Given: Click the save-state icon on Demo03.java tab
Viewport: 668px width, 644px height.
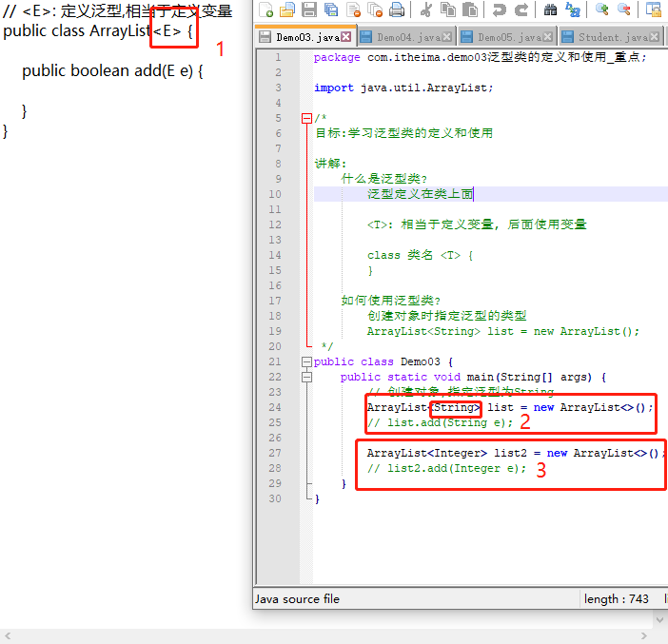Looking at the screenshot, I should 265,37.
